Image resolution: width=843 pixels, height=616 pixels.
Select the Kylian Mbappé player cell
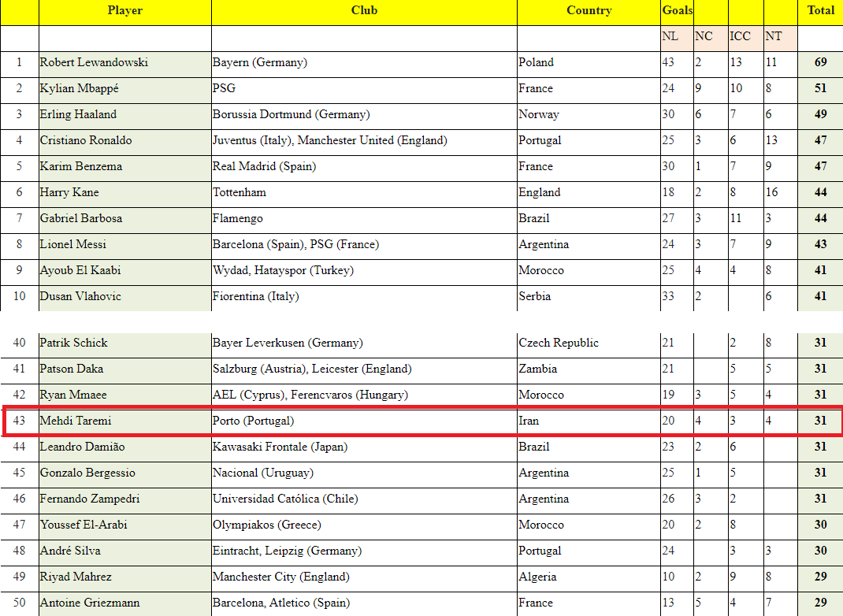(124, 89)
